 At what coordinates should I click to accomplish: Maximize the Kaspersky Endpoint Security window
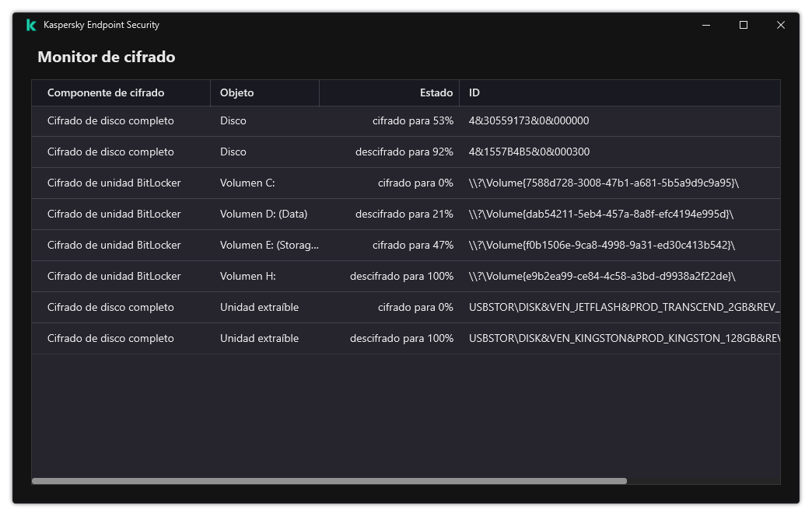[x=744, y=25]
